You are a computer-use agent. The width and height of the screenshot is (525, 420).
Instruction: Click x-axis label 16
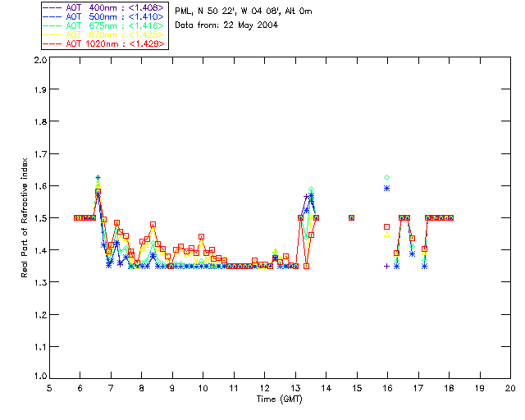point(387,388)
